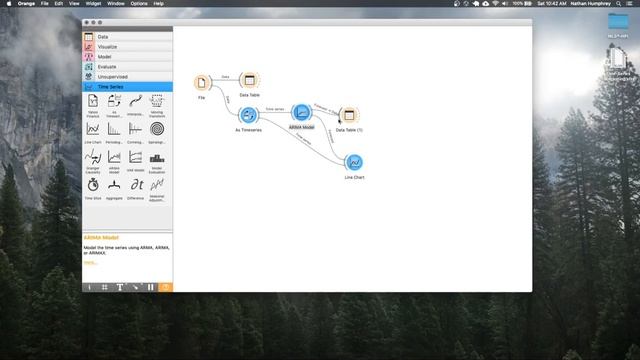Open the Edit menu

click(x=58, y=3)
